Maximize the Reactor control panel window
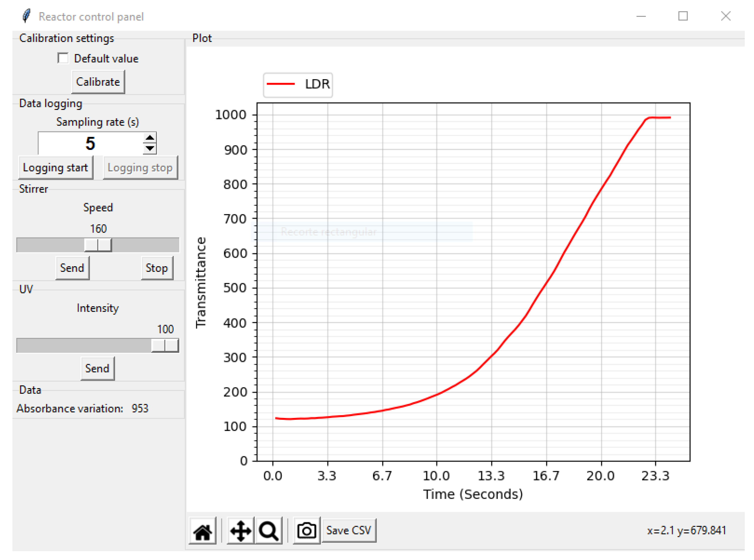This screenshot has height=560, width=754. tap(683, 16)
